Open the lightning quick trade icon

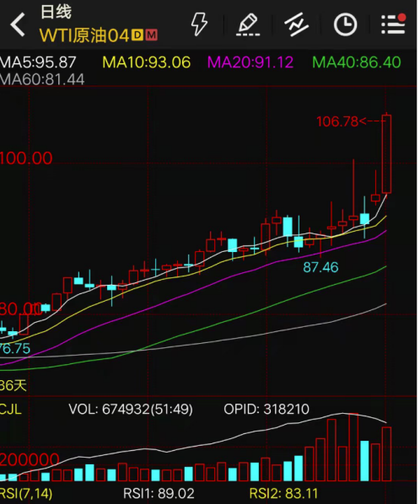coord(199,24)
